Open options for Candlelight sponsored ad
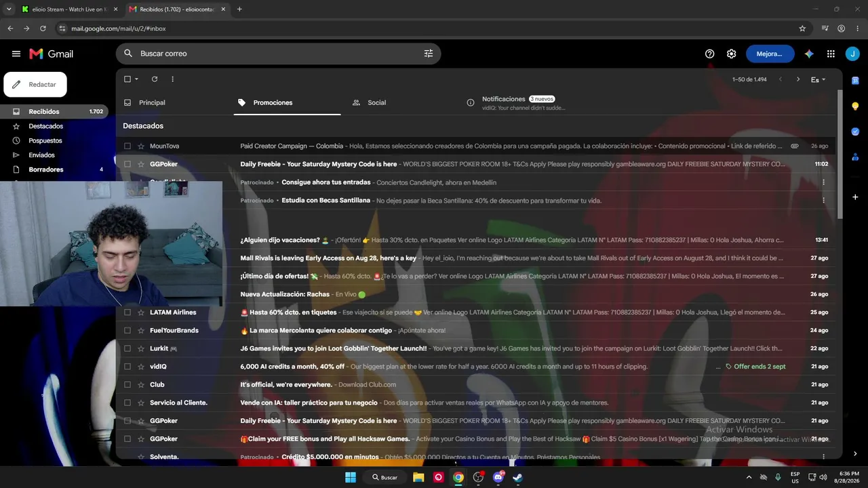Screen dimensions: 868x488 (x=823, y=182)
